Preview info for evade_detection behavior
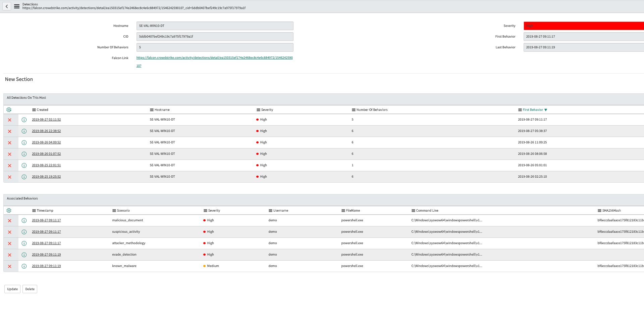The height and width of the screenshot is (311, 644). click(x=24, y=255)
